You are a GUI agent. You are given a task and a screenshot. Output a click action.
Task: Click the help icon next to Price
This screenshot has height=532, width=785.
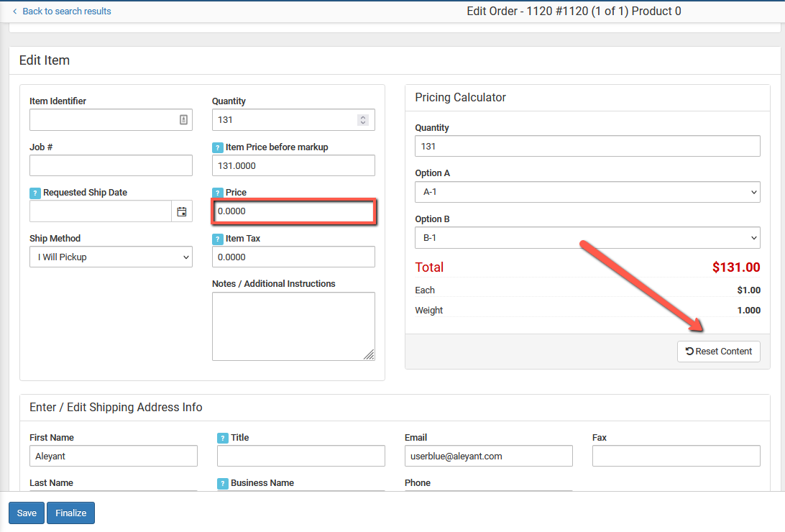(217, 193)
